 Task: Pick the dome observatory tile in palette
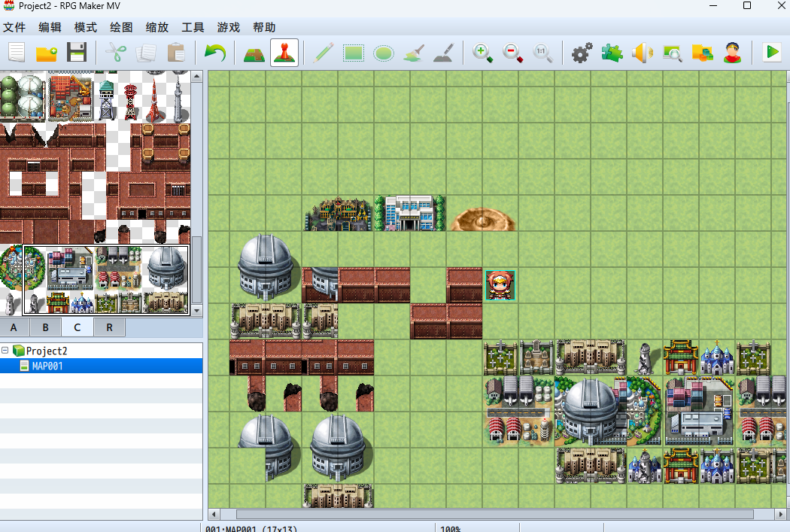click(x=166, y=268)
